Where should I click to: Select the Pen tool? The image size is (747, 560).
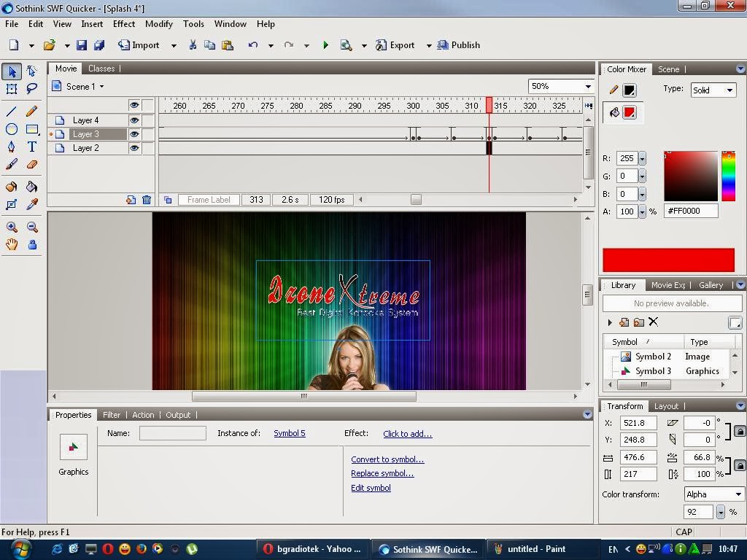coord(12,147)
